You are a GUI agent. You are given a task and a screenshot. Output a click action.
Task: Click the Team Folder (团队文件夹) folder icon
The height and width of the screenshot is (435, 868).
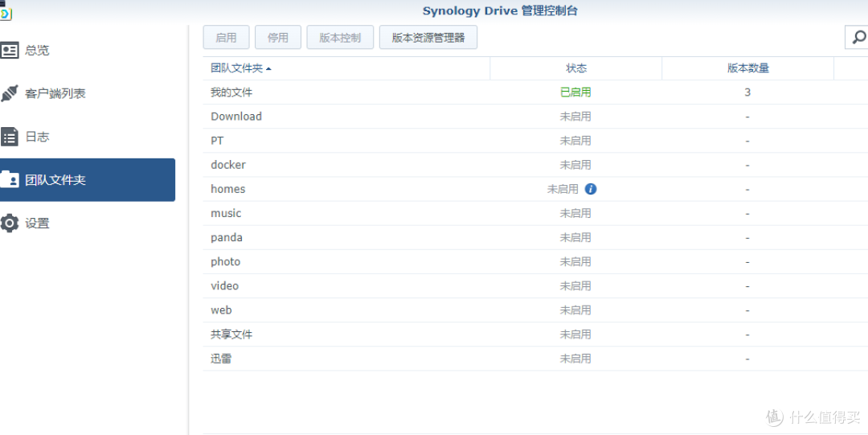(10, 179)
